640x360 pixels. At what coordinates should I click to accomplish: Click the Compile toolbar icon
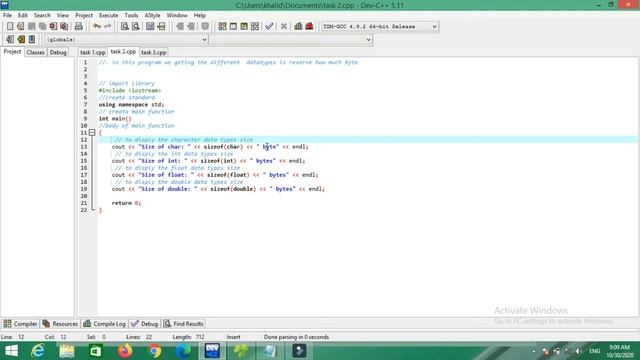point(222,27)
